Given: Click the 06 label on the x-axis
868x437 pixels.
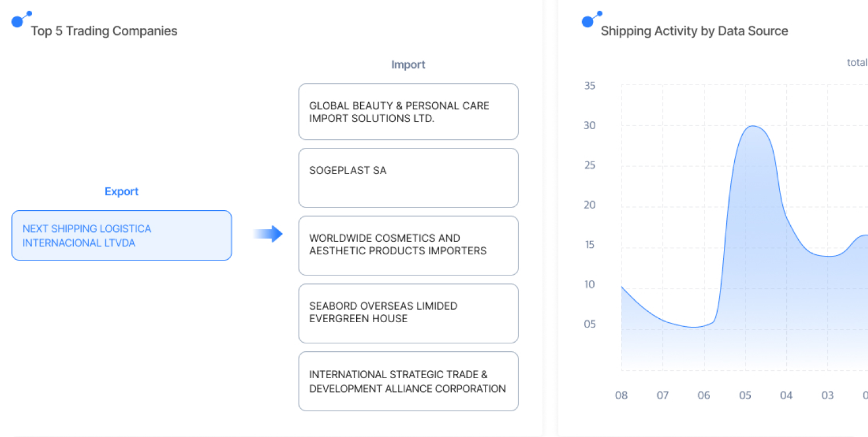Looking at the screenshot, I should pos(703,395).
